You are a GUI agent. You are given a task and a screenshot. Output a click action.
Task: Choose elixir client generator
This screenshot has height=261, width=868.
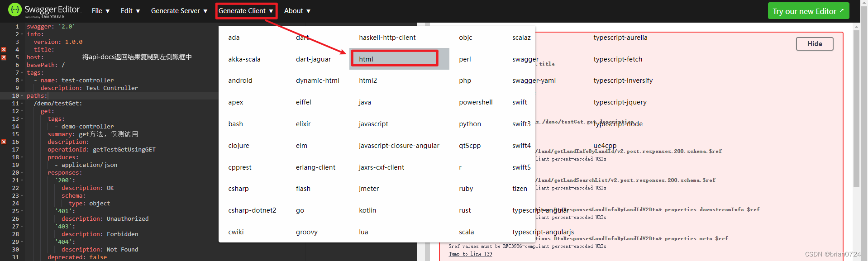[x=303, y=124]
